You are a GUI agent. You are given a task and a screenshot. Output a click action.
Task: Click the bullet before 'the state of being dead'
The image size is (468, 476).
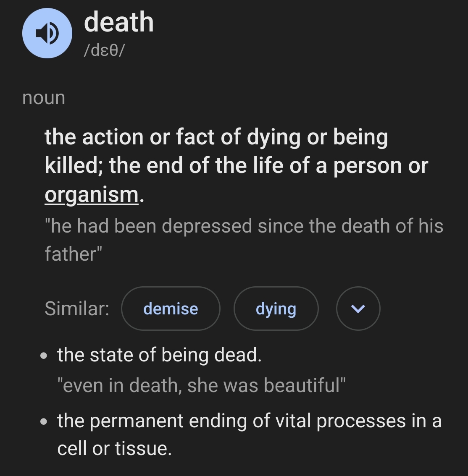(44, 356)
